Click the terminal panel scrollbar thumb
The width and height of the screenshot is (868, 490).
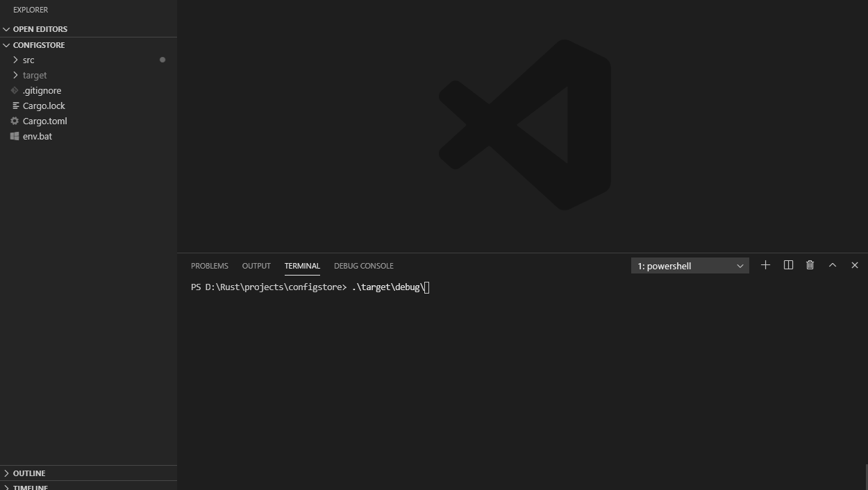coord(865,477)
